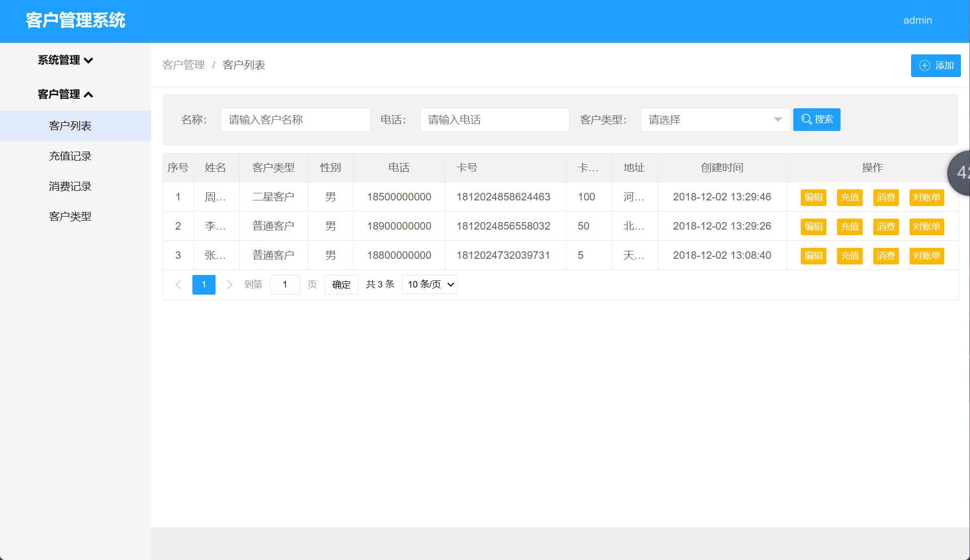The image size is (970, 560).
Task: Select 消费记录 in the sidebar
Action: 70,186
